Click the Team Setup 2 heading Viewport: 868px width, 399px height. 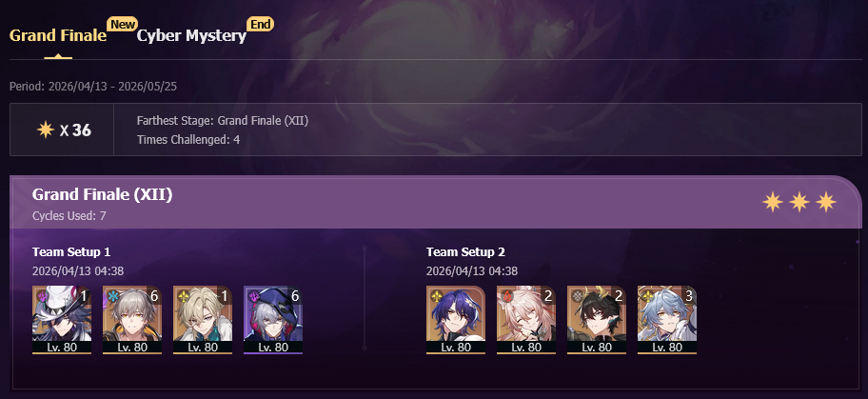(465, 252)
